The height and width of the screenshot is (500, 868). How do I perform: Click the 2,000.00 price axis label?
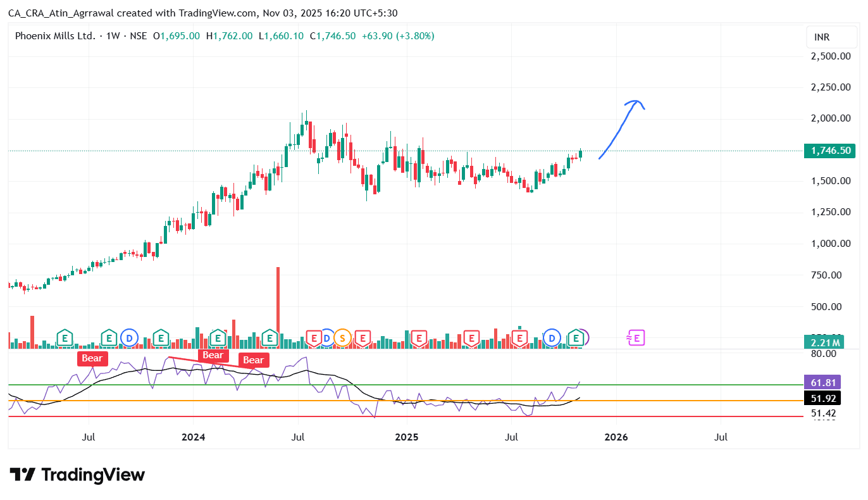coord(830,118)
